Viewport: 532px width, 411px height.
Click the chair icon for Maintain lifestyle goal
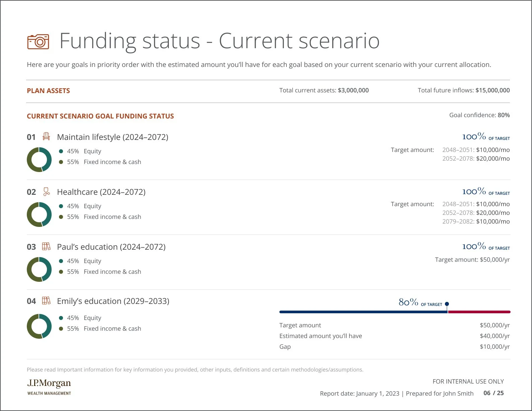tap(46, 137)
